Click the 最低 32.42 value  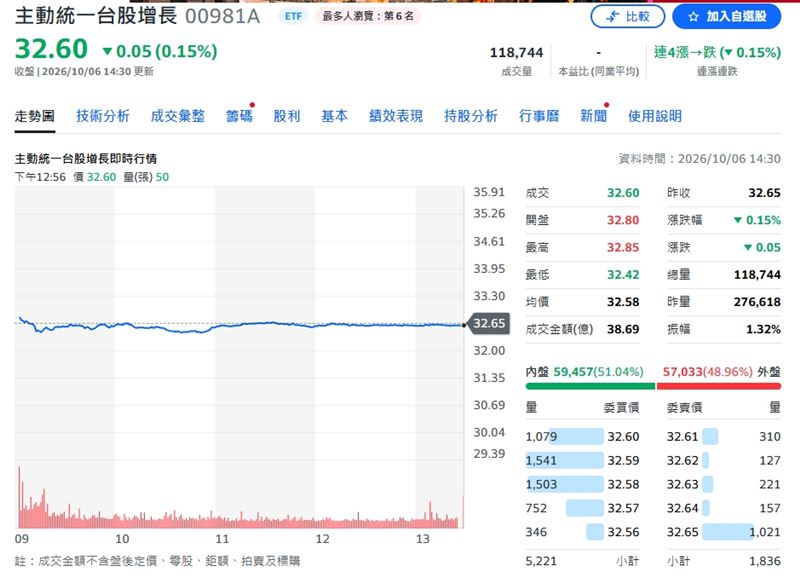pos(622,275)
